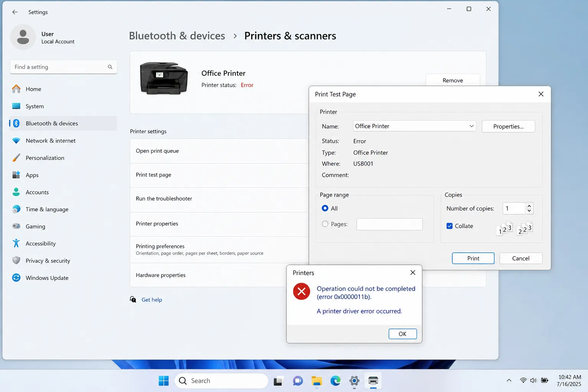This screenshot has width=588, height=392.
Task: Click Properties... in Print Test Page dialog
Action: (508, 126)
